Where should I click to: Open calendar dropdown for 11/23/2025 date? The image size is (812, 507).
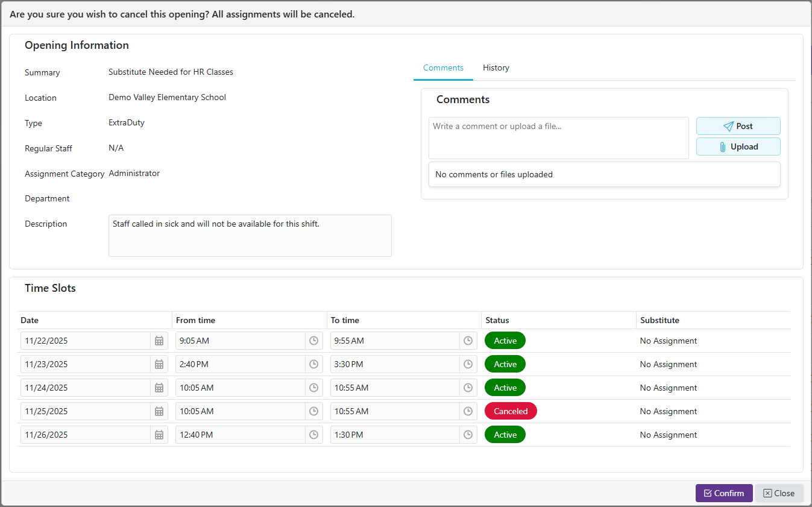[x=159, y=364]
